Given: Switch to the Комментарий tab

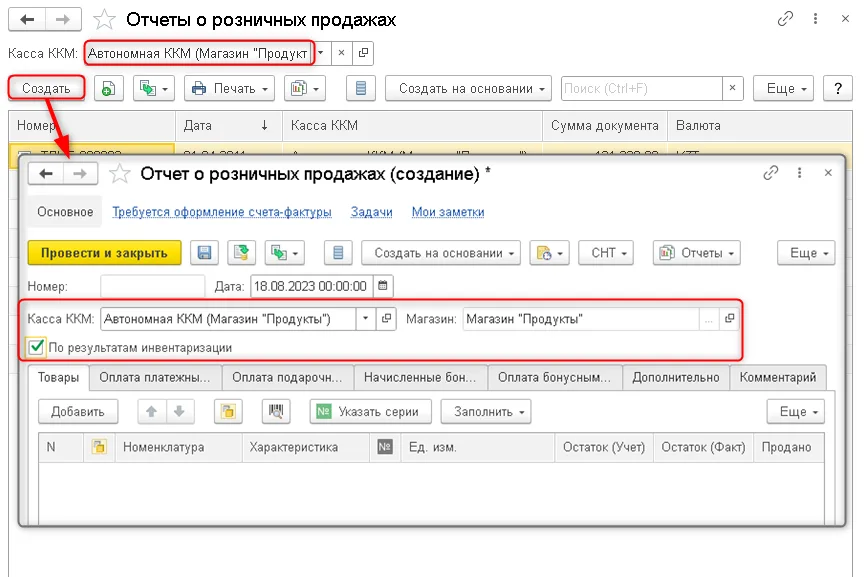Looking at the screenshot, I should tap(777, 378).
